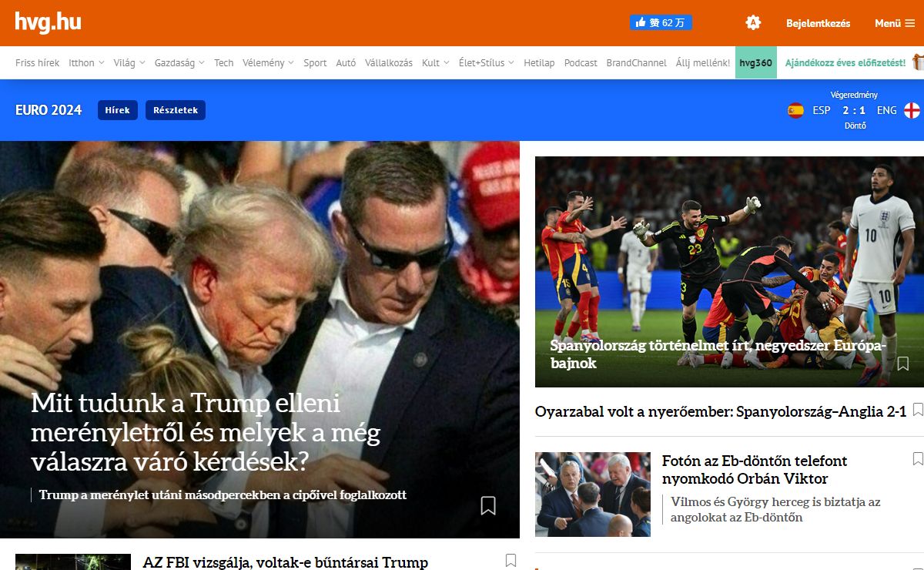Open headline Mit tudunk a Trump elleni merényletről

coord(206,431)
